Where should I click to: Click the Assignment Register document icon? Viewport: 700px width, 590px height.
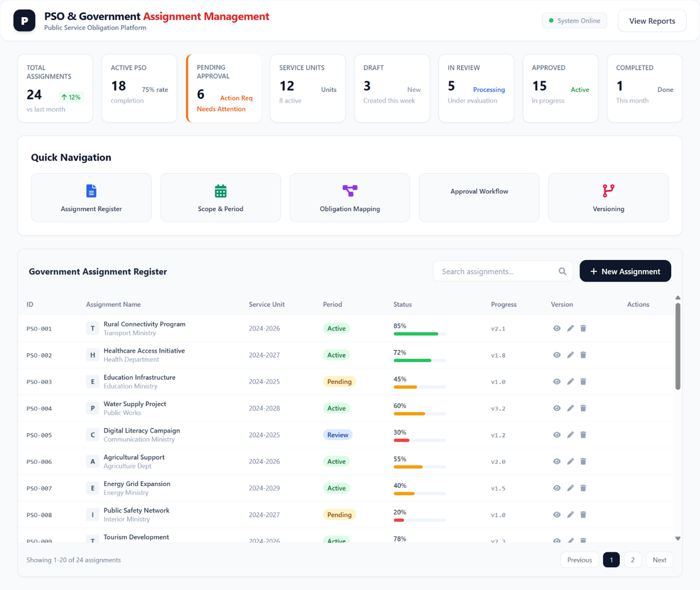click(91, 191)
